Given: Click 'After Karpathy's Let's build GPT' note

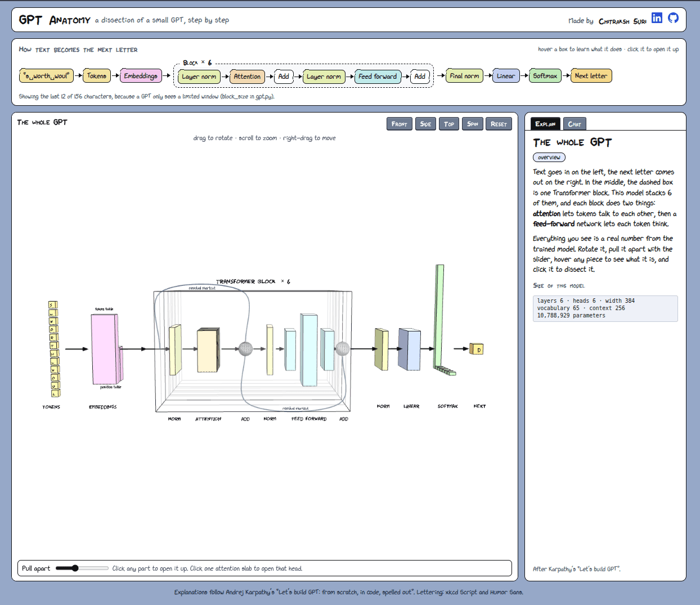Looking at the screenshot, I should tap(577, 569).
